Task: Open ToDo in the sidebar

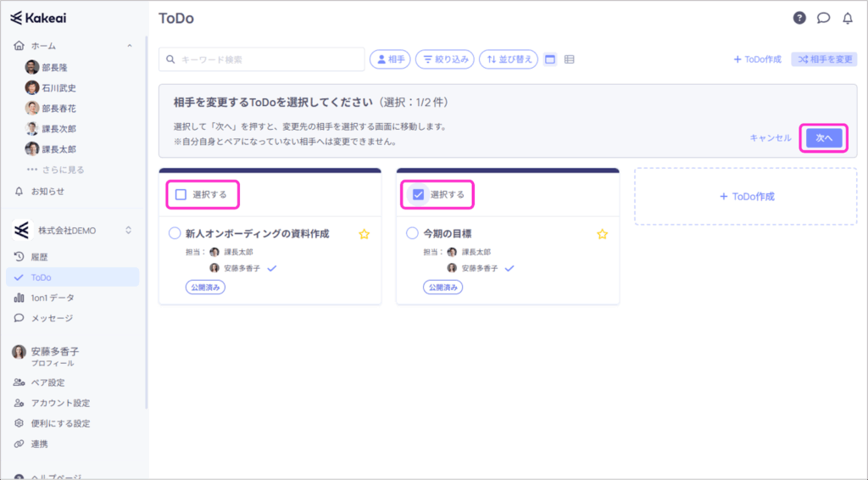Action: (41, 277)
